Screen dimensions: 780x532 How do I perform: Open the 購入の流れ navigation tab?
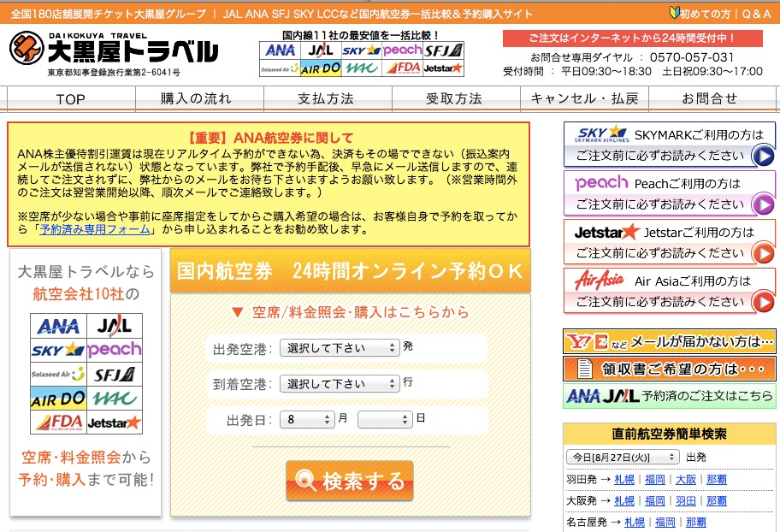click(x=199, y=98)
